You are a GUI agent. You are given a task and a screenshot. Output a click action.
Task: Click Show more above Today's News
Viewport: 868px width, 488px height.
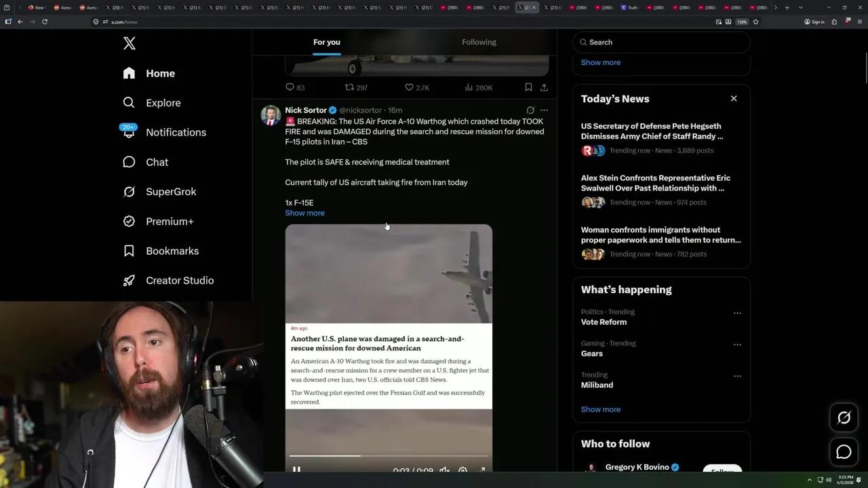click(x=600, y=62)
